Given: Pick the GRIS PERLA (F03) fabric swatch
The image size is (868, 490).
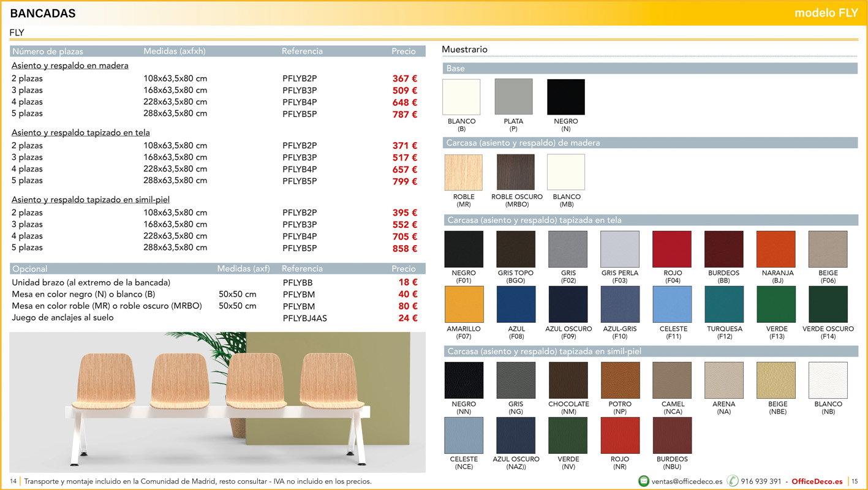Looking at the screenshot, I should pyautogui.click(x=620, y=249).
